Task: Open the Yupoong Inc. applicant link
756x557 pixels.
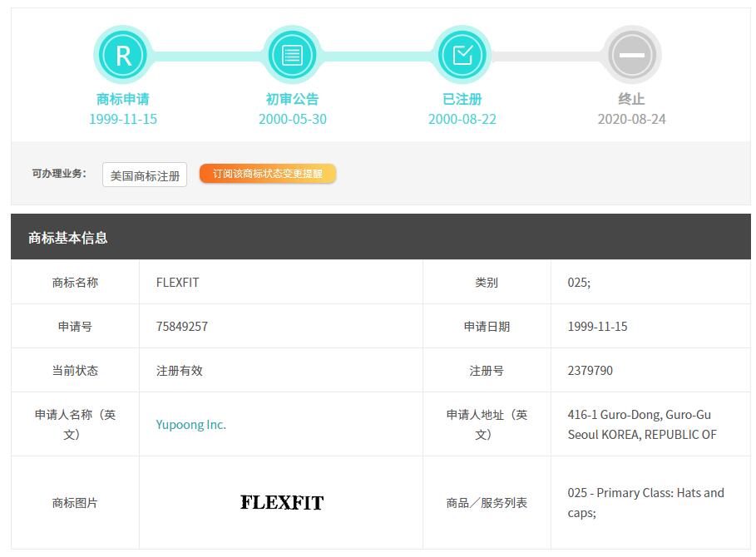Action: coord(191,425)
